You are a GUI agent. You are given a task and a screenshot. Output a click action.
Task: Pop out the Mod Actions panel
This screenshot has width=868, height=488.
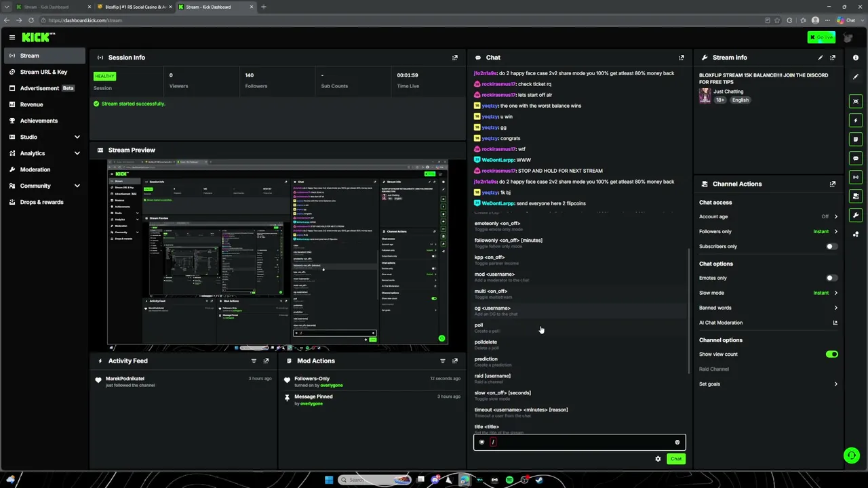point(455,361)
